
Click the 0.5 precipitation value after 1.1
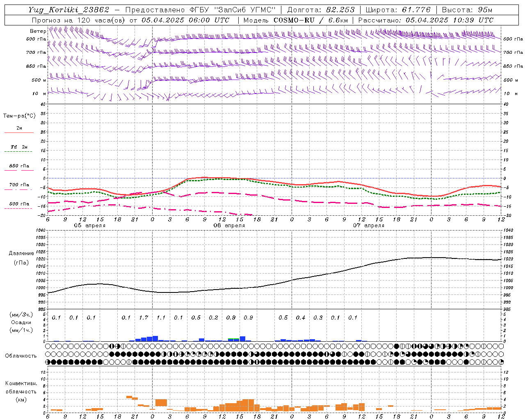tap(196, 317)
